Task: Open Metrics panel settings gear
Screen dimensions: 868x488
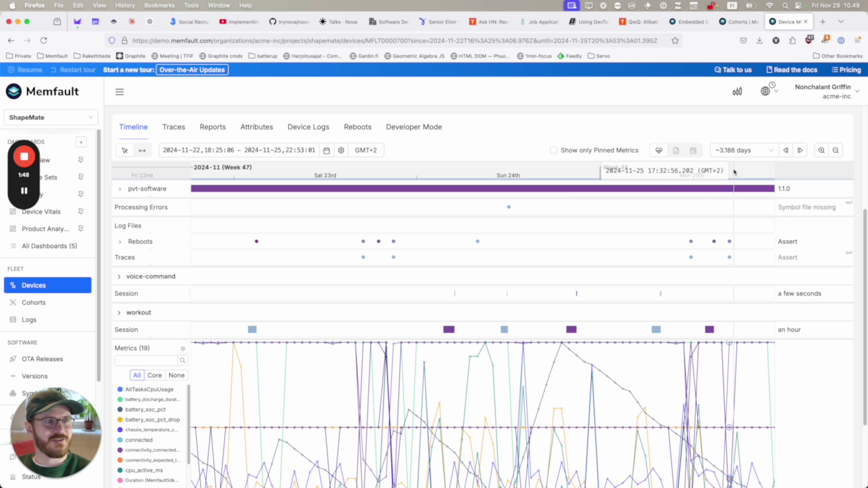Action: click(182, 348)
